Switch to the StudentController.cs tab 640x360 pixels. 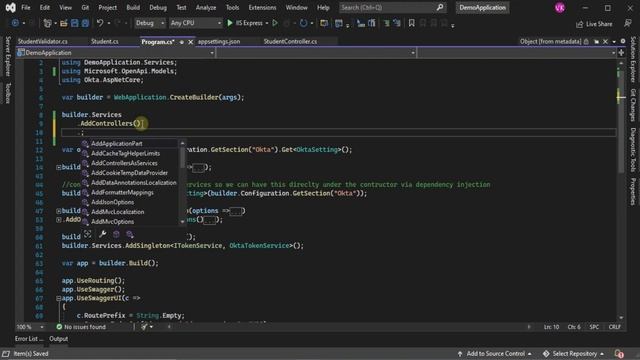290,42
